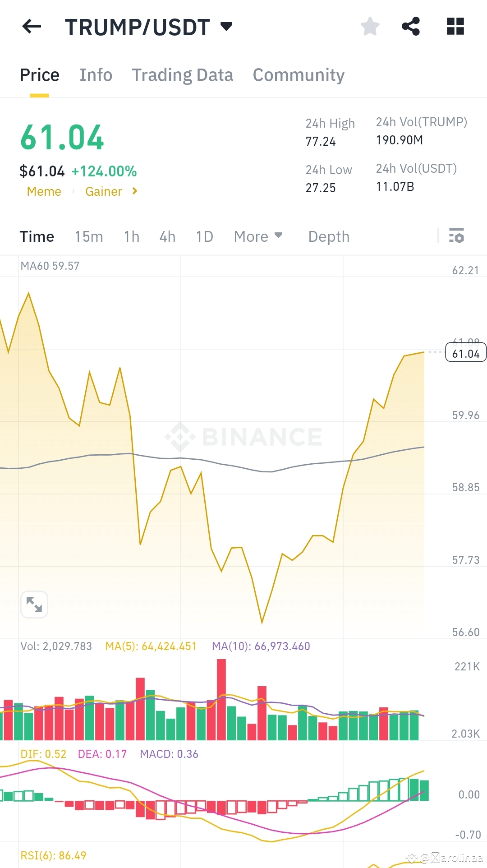This screenshot has height=868, width=487.
Task: Open indicator settings via gear-list icon
Action: (x=456, y=236)
